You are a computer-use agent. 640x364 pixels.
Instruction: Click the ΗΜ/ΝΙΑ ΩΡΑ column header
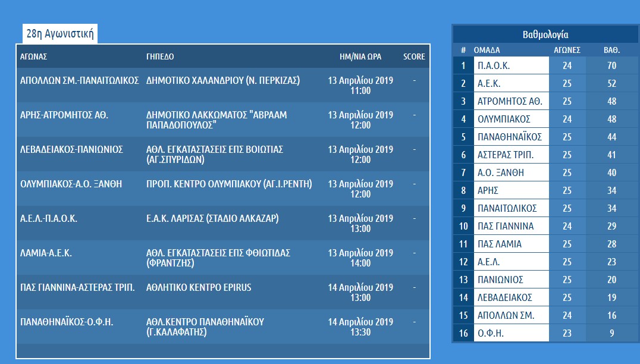(x=360, y=57)
